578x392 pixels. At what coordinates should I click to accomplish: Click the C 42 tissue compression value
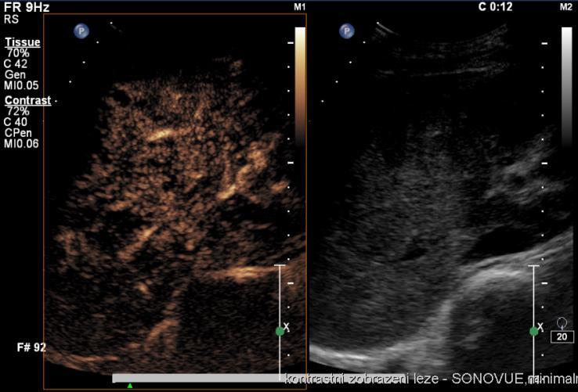coord(16,63)
